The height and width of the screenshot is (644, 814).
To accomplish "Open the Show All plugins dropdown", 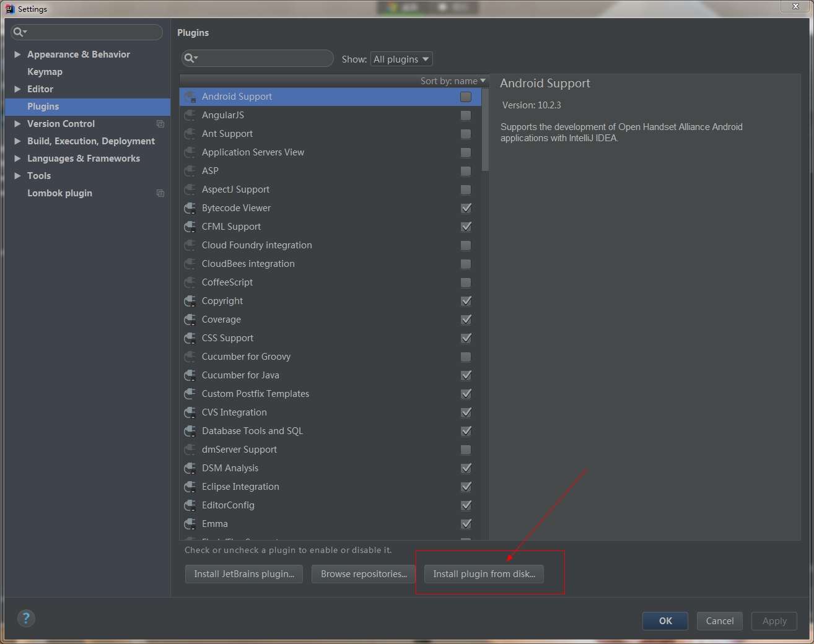I will [x=401, y=59].
